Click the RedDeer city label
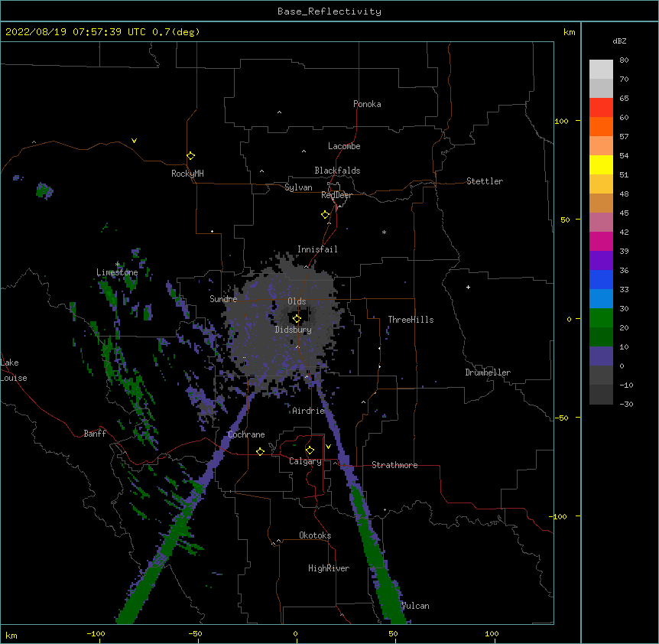The width and height of the screenshot is (659, 644). click(336, 195)
